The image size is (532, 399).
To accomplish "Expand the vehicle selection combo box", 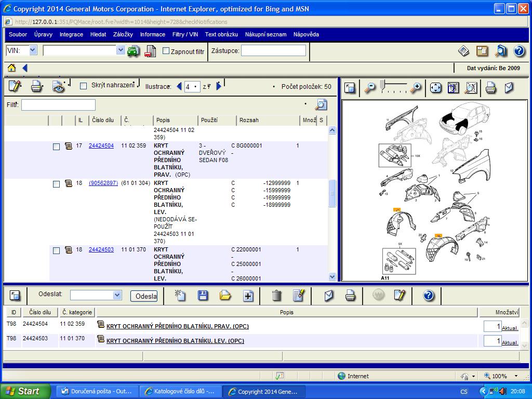I will click(x=121, y=50).
